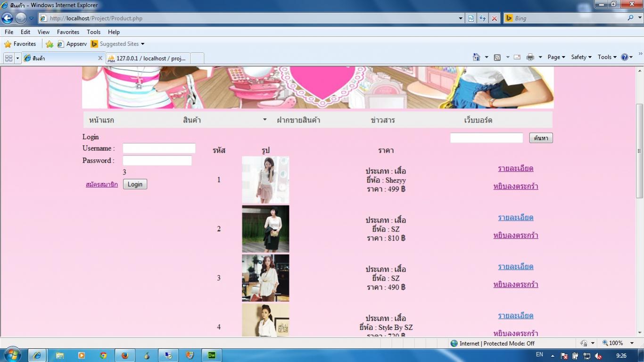The height and width of the screenshot is (362, 644).
Task: Add to Favorites bar via star-arrow icon
Action: tap(50, 44)
